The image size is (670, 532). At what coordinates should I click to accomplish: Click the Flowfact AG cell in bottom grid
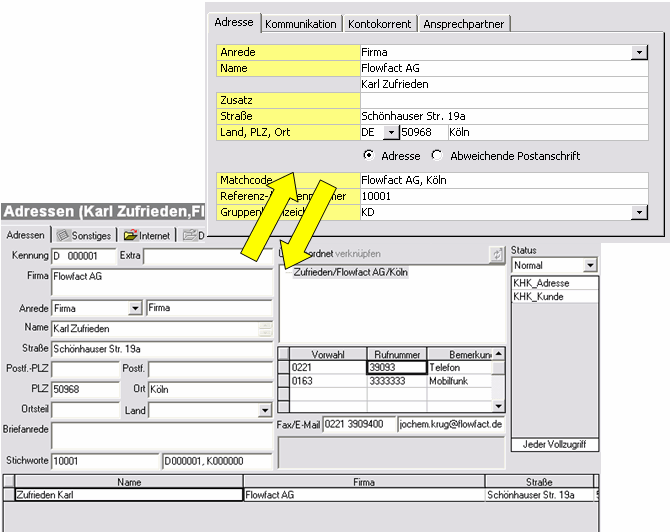(364, 495)
